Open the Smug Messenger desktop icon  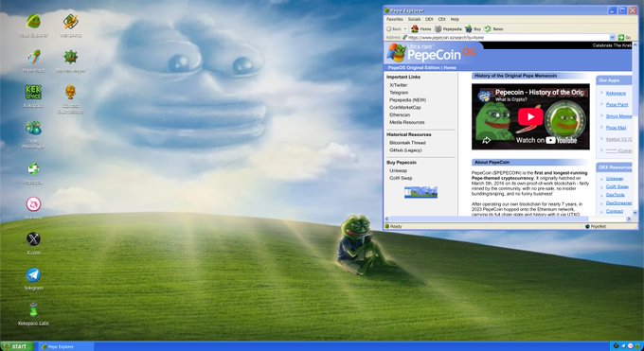tap(33, 134)
